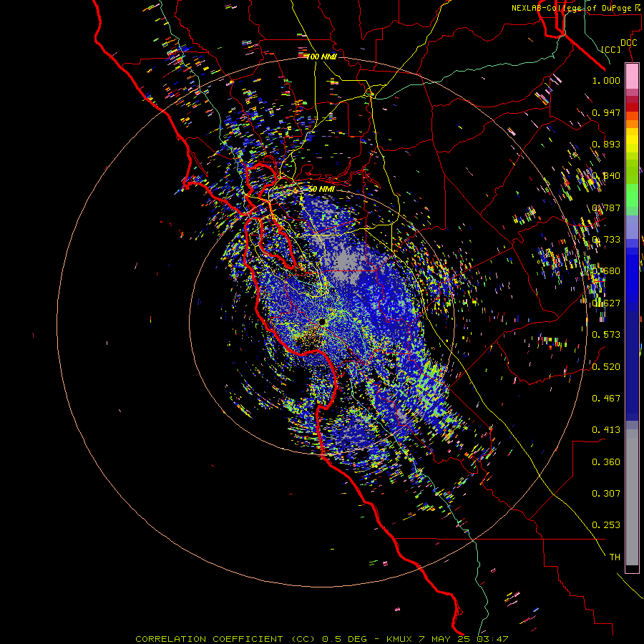Select the 0.413 scale value
644x644 pixels.
606,430
